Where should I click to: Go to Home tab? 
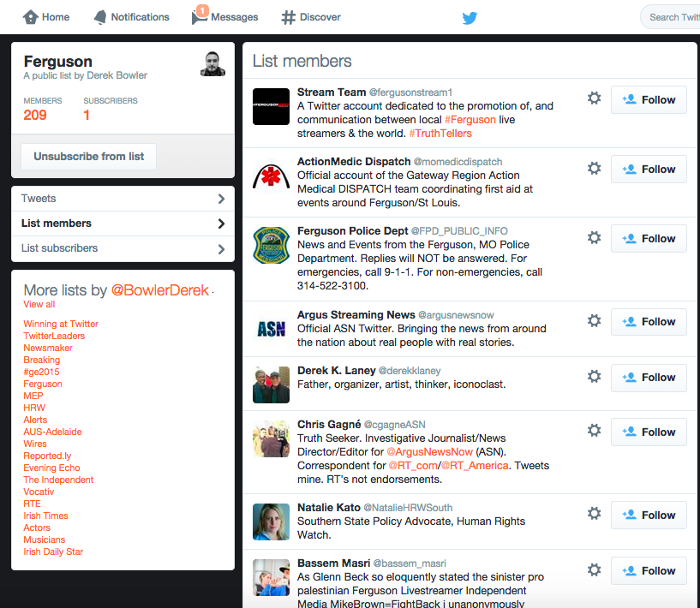(x=46, y=17)
